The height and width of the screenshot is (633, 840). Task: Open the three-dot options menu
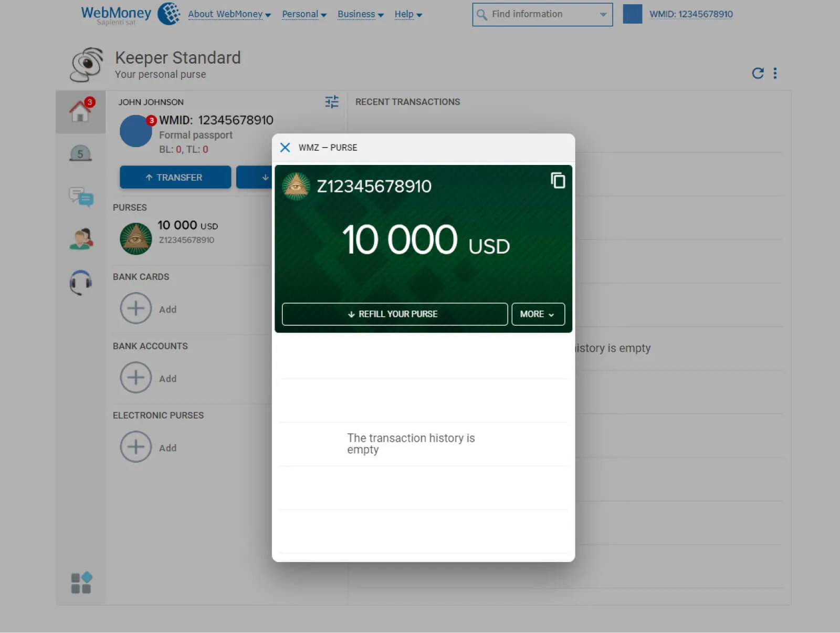(x=775, y=73)
